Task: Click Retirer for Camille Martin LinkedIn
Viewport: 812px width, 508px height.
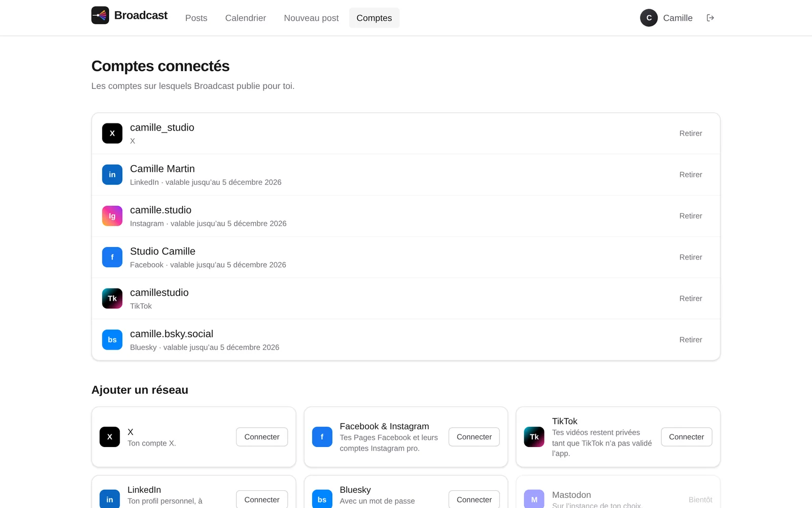Action: [691, 175]
